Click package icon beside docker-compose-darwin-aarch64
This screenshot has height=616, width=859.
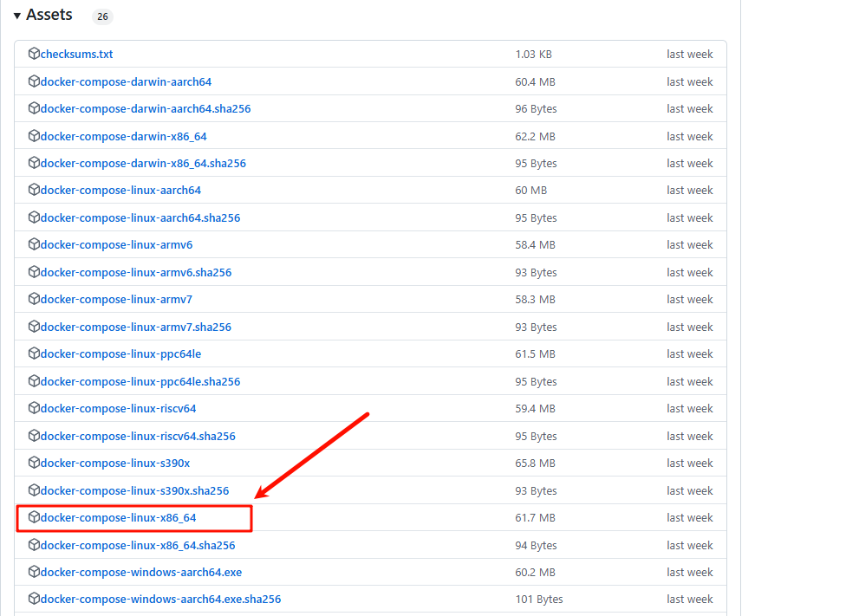34,81
